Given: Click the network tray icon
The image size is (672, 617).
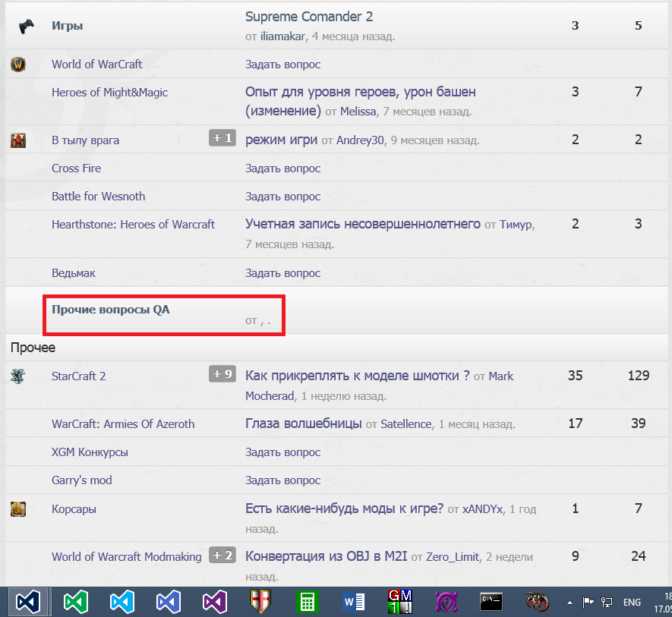Looking at the screenshot, I should pos(607,603).
